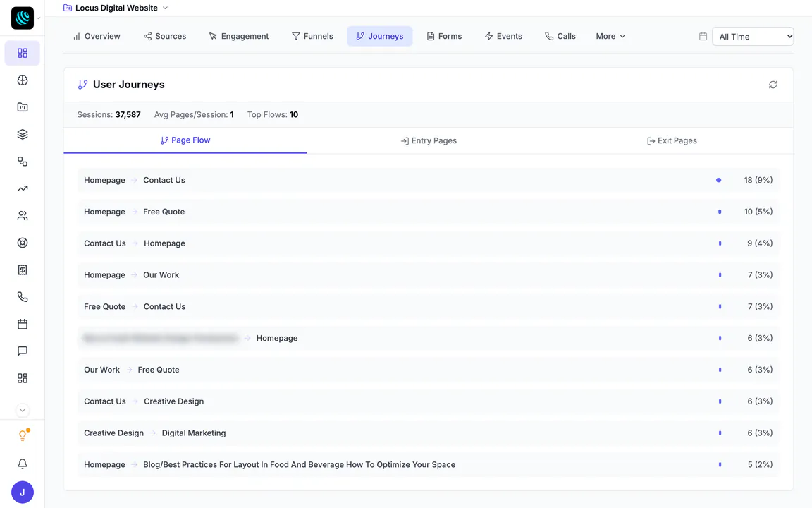The width and height of the screenshot is (812, 508).
Task: Click the Contact Us to Homepage flow row
Action: [429, 243]
